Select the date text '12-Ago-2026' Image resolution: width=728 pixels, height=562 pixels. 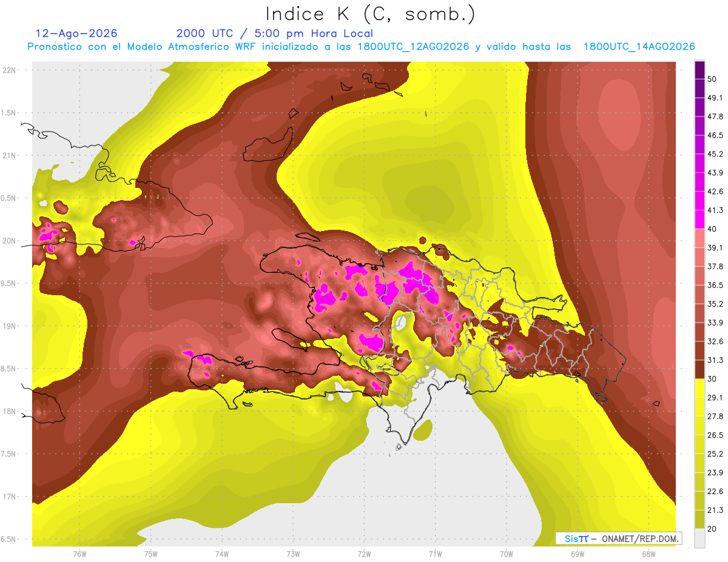tap(76, 33)
